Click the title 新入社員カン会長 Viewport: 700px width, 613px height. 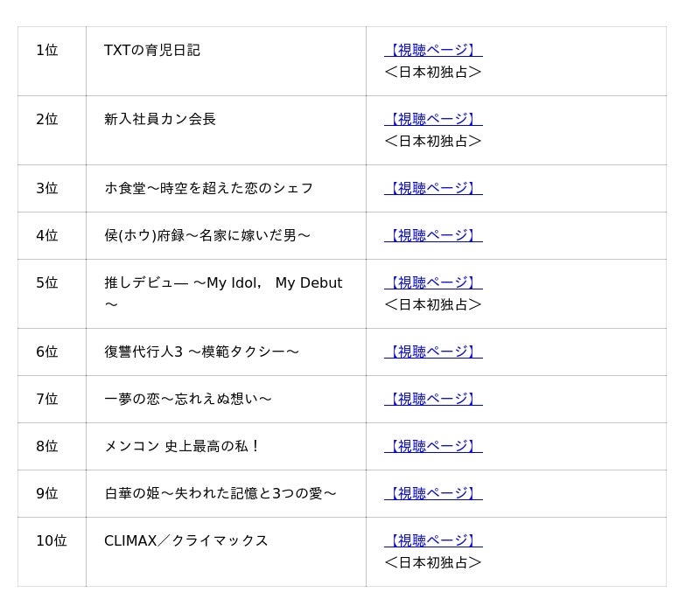[160, 119]
